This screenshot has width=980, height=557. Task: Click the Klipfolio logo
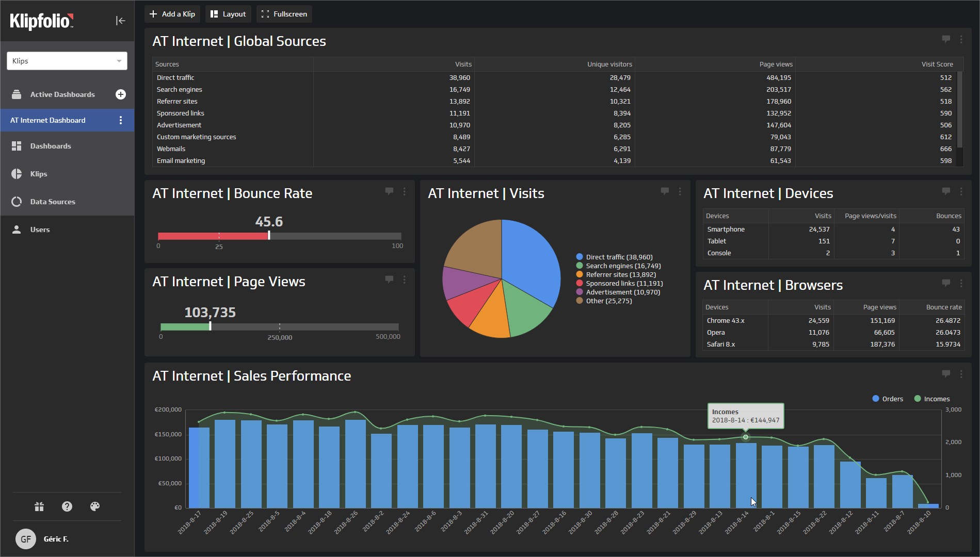point(41,21)
